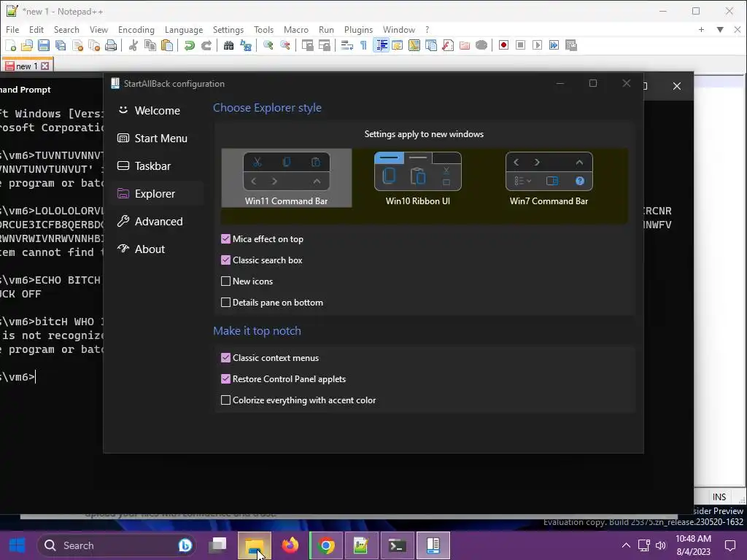Open File Explorer from the taskbar
The height and width of the screenshot is (560, 747).
click(x=255, y=545)
